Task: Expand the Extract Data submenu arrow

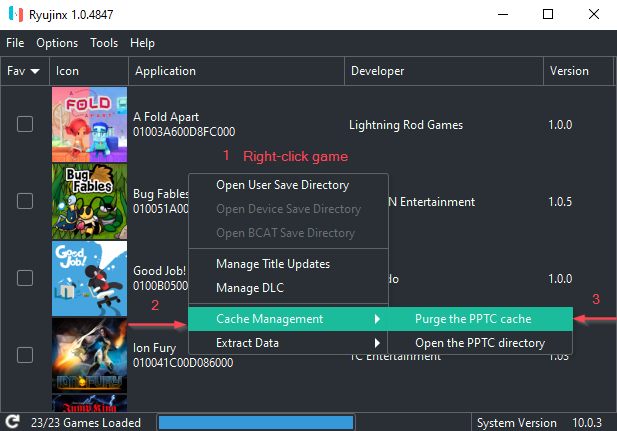Action: point(377,343)
